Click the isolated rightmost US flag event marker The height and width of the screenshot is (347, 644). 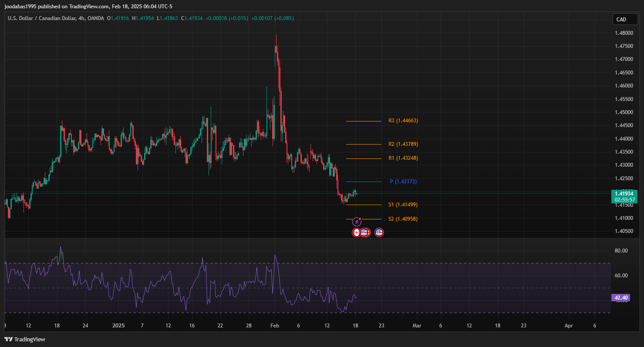[x=379, y=232]
